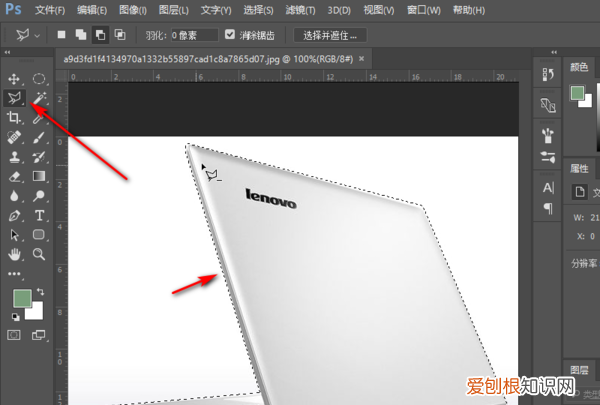This screenshot has width=600, height=405.
Task: Select the Healing Brush tool
Action: coord(14,137)
